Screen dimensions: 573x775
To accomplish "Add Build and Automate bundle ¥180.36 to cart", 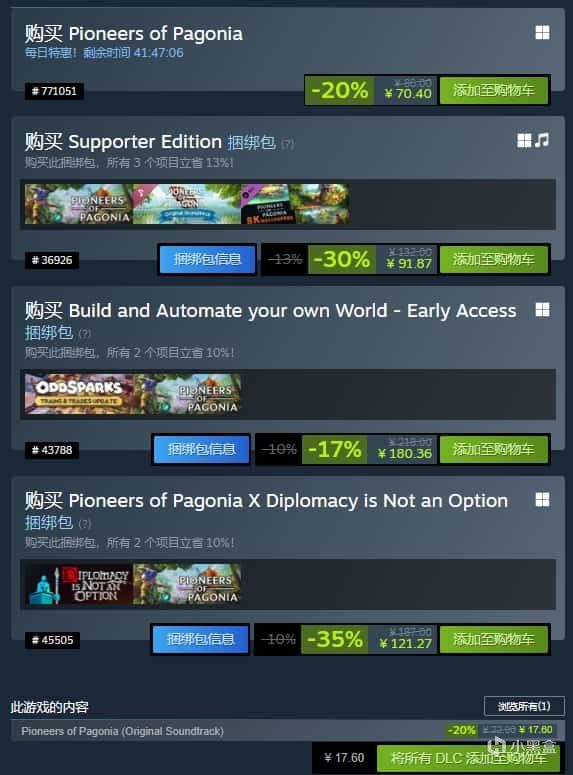I will (494, 449).
